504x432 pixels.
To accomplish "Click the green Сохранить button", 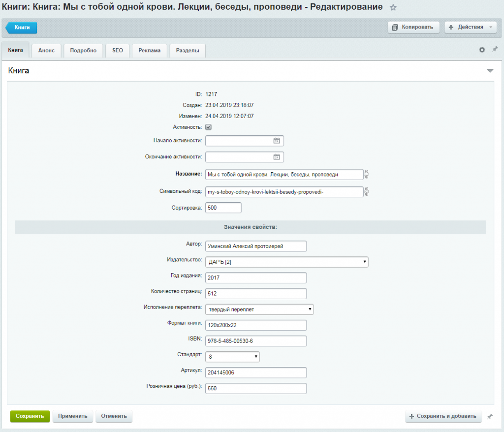I will coord(30,416).
